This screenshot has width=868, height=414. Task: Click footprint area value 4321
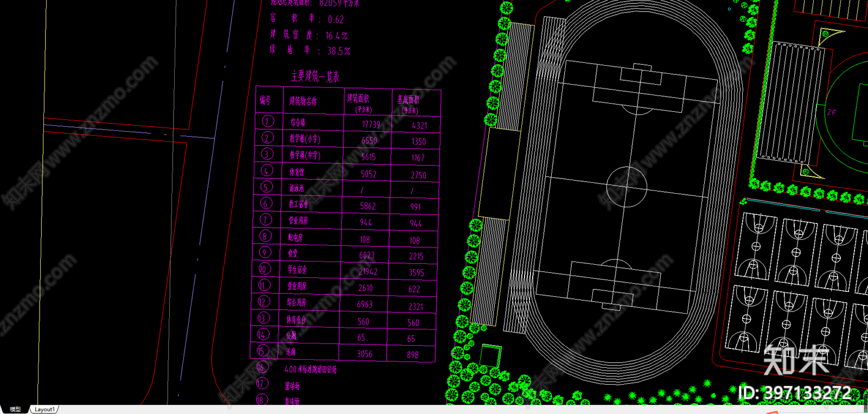coord(419,126)
